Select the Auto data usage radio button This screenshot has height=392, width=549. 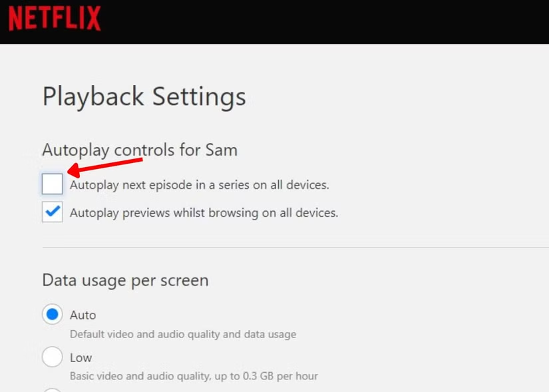(53, 315)
